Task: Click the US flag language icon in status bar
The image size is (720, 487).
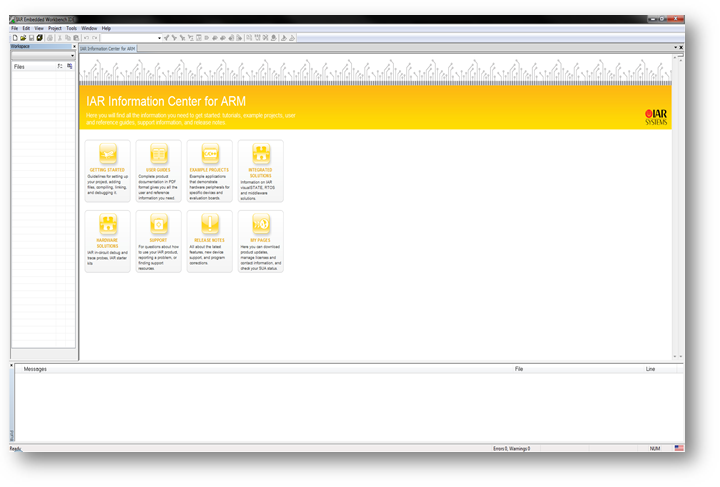Action: (679, 448)
